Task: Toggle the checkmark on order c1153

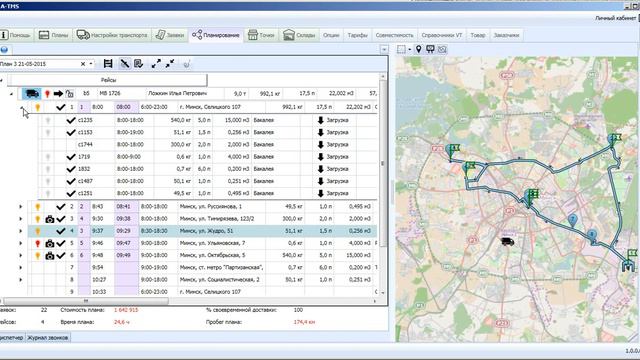Action: pyautogui.click(x=71, y=133)
